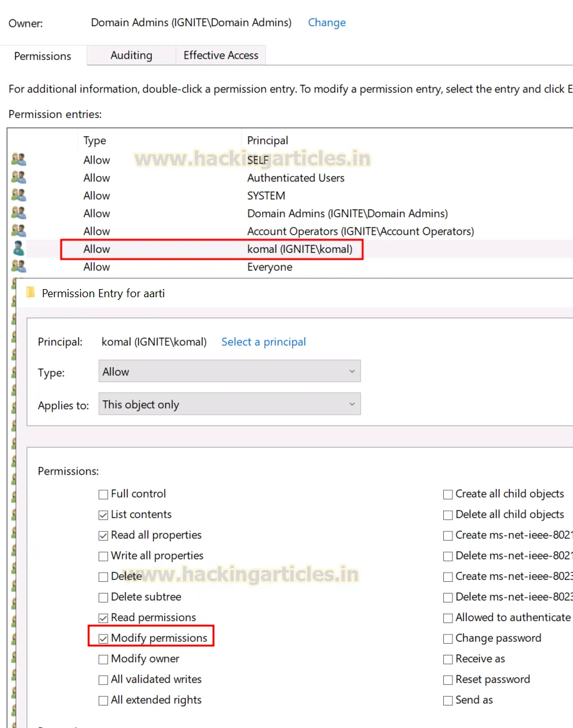
Task: Enable the Change password permission
Action: 448,638
